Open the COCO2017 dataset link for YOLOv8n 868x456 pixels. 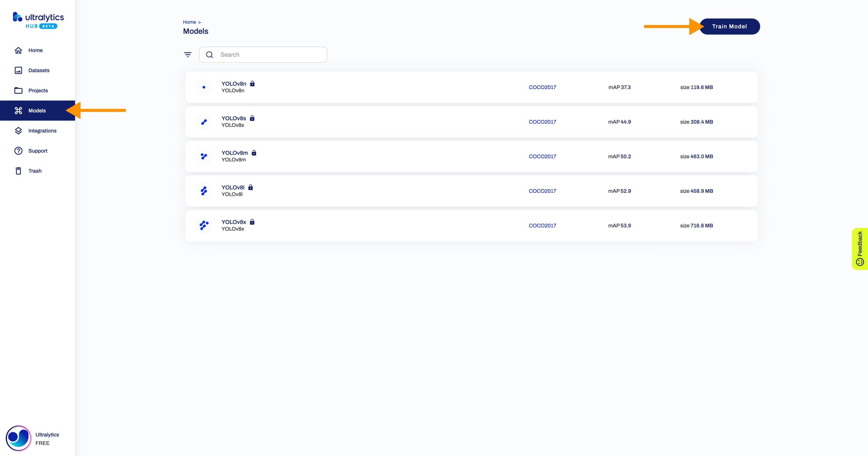coord(542,87)
